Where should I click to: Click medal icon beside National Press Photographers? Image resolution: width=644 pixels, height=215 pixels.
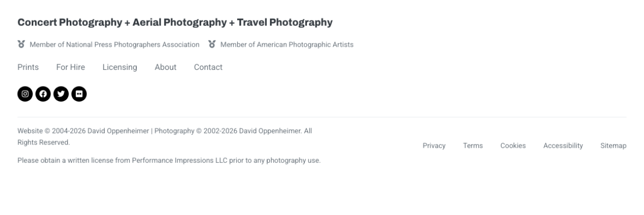tap(21, 44)
